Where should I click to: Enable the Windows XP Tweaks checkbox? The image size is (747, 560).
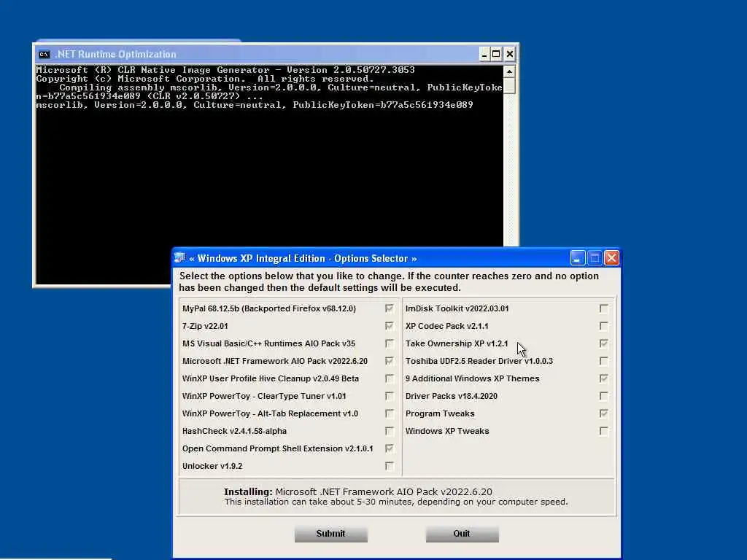[x=603, y=431]
